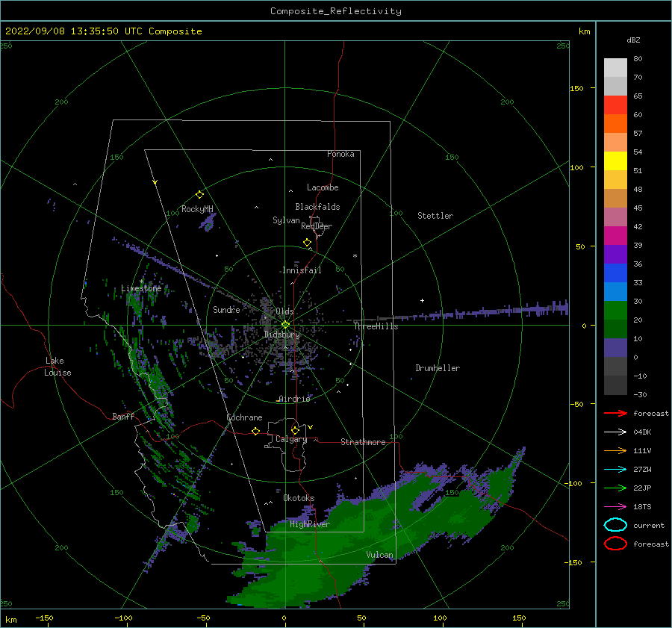Click the HighRiver label

[x=310, y=524]
